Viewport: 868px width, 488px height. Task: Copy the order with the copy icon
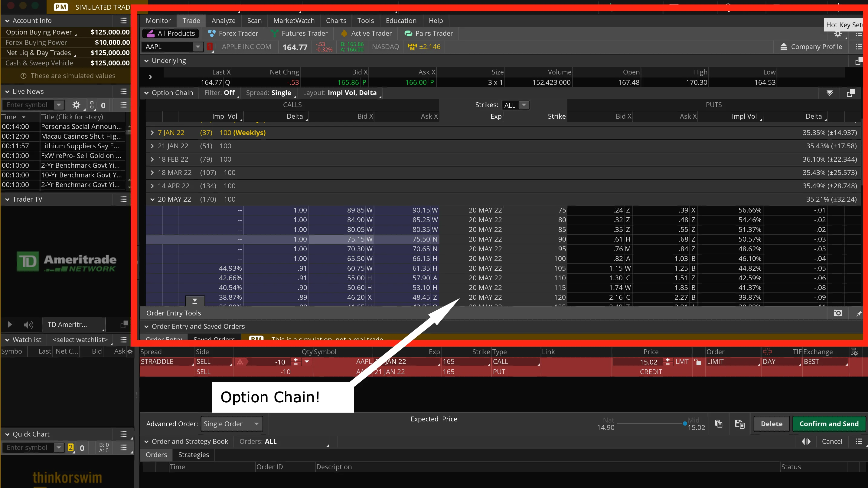pyautogui.click(x=718, y=424)
